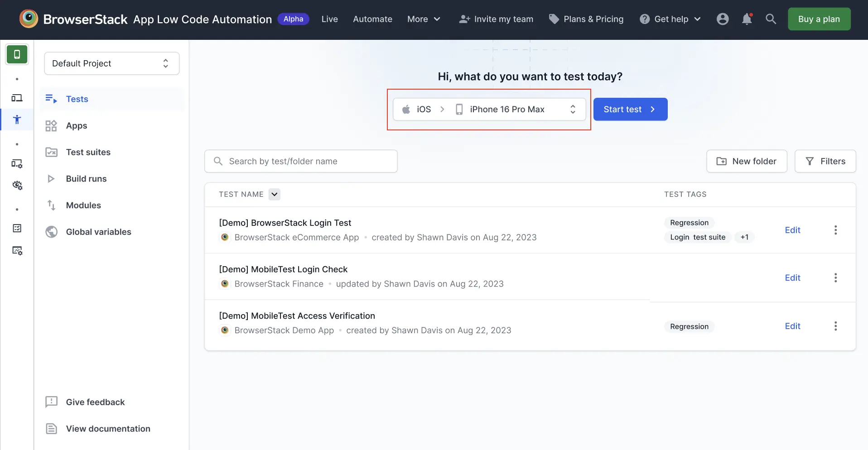Screen dimensions: 868x450
Task: Click the device settings icon in sidebar
Action: (17, 163)
